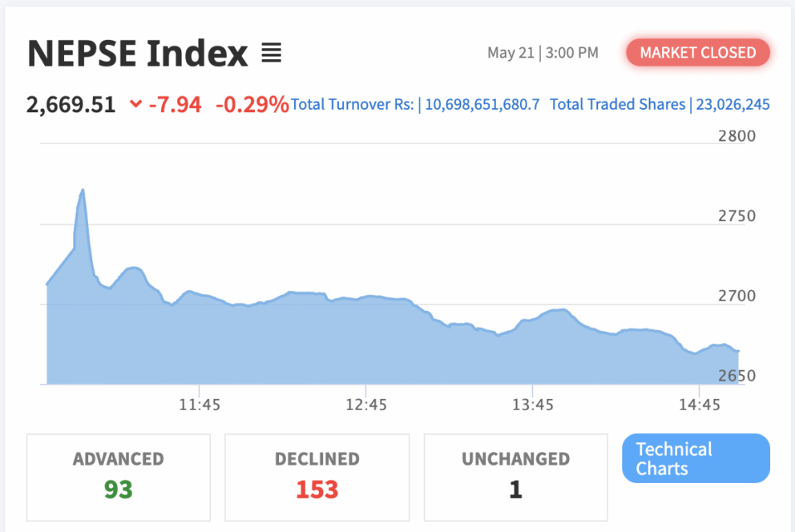
Task: Select the UNCHANGED 1 stats box
Action: (x=515, y=478)
